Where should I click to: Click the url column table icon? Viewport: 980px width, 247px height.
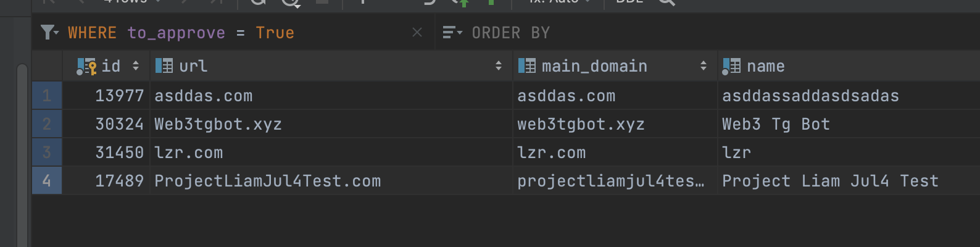click(164, 65)
